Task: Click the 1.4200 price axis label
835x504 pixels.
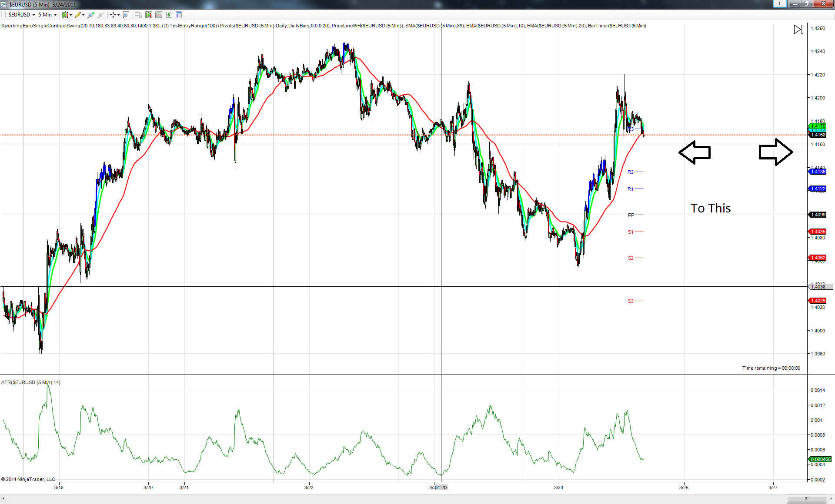Action: click(x=818, y=98)
